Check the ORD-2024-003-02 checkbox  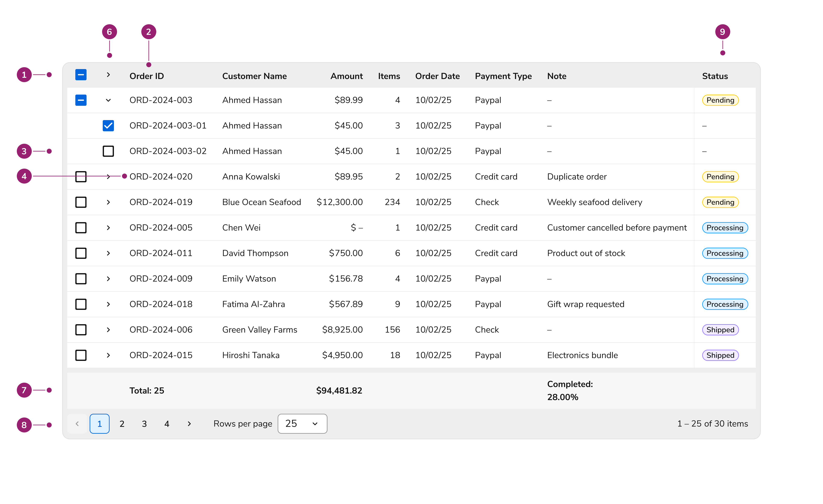(108, 151)
